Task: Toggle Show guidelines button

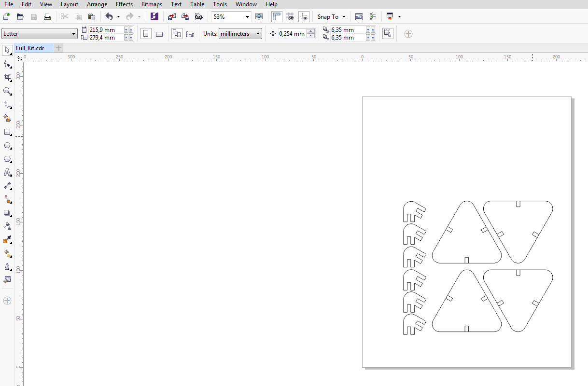Action: [304, 16]
